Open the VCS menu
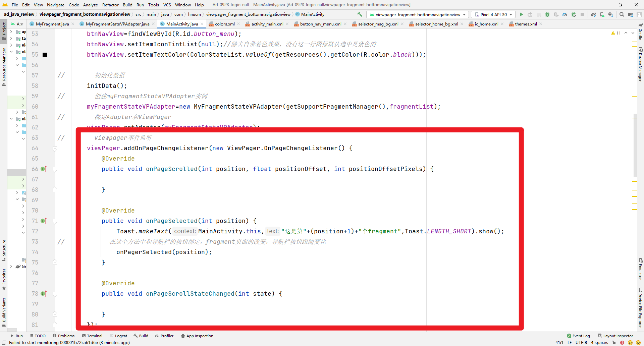This screenshot has width=644, height=346. [167, 5]
